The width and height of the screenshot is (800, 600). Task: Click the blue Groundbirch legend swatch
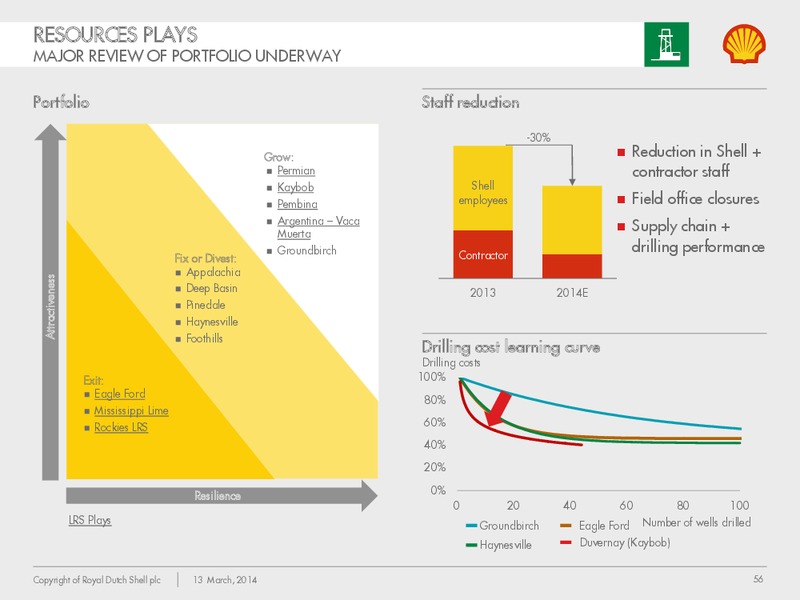point(471,526)
